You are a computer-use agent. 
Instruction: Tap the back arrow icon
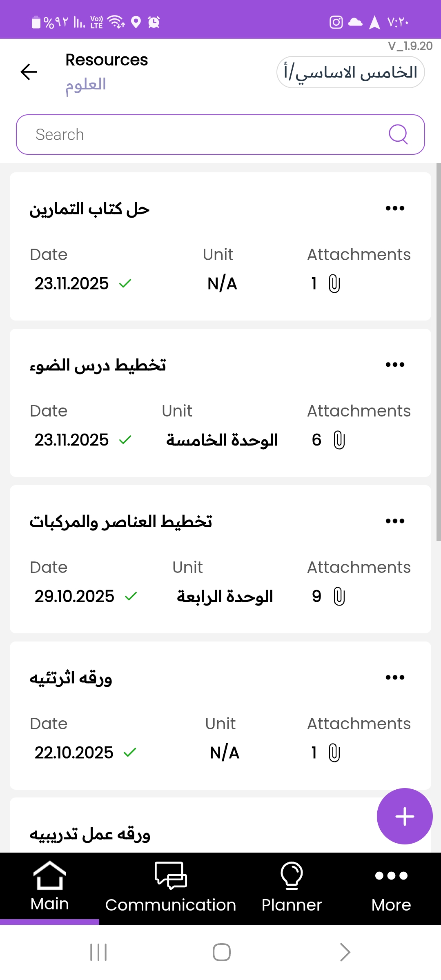(x=29, y=72)
